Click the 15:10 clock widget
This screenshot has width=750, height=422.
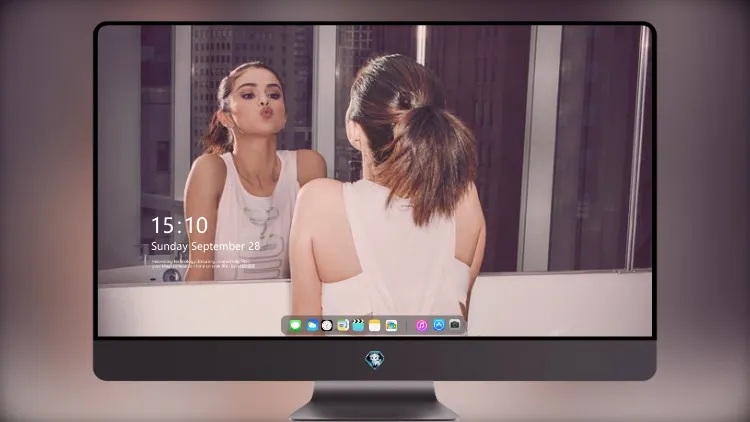click(179, 225)
